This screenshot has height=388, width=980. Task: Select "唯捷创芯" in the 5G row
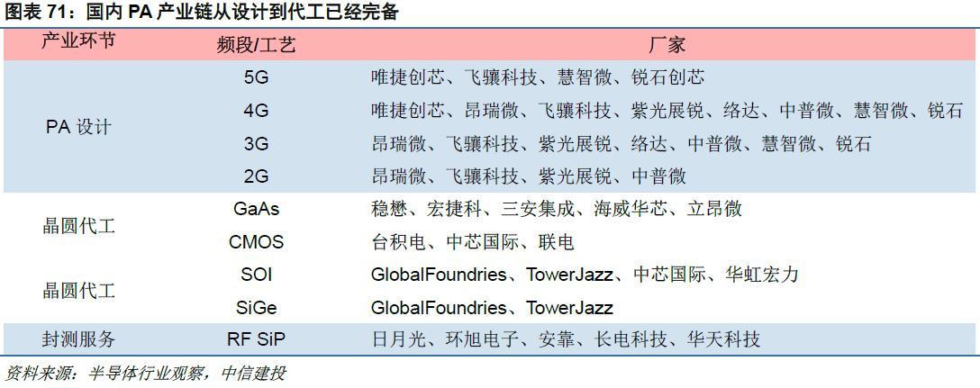[407, 77]
